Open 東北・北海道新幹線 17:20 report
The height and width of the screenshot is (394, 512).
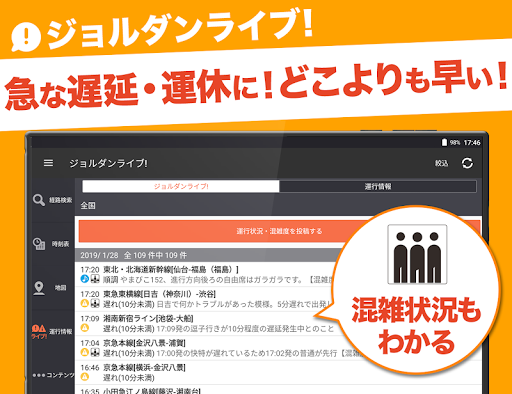point(206,274)
